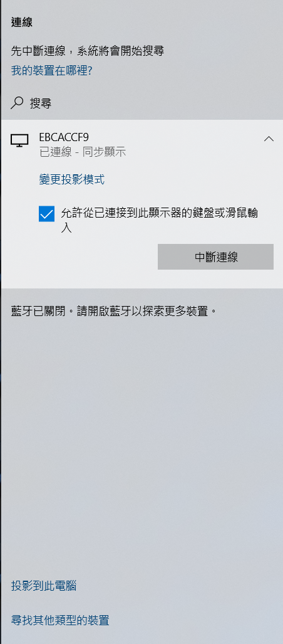Click the 已連線 - 同步顯示 status text
The width and height of the screenshot is (283, 644).
[x=83, y=152]
